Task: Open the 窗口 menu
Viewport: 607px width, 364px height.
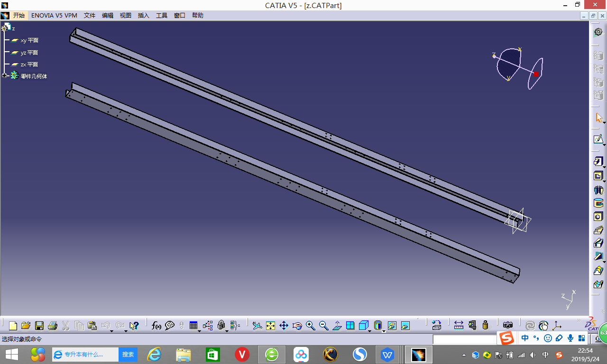Action: pyautogui.click(x=180, y=15)
